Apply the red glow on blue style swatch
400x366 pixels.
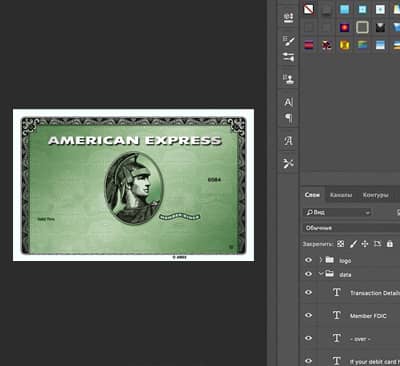[x=344, y=27]
